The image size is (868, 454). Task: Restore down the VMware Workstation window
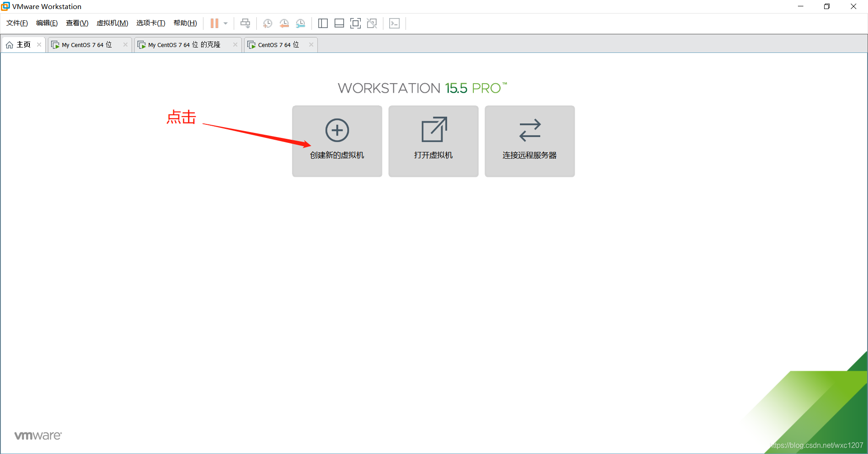coord(827,6)
